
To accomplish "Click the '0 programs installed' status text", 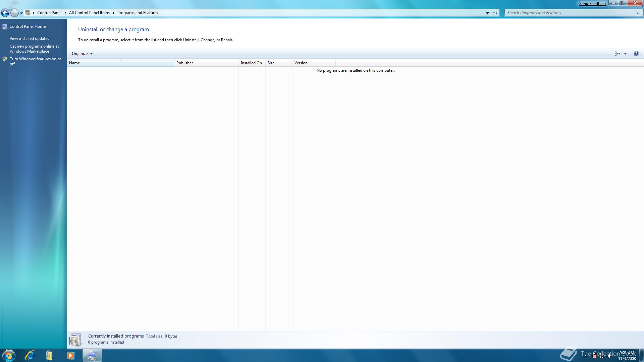I will coord(106,342).
